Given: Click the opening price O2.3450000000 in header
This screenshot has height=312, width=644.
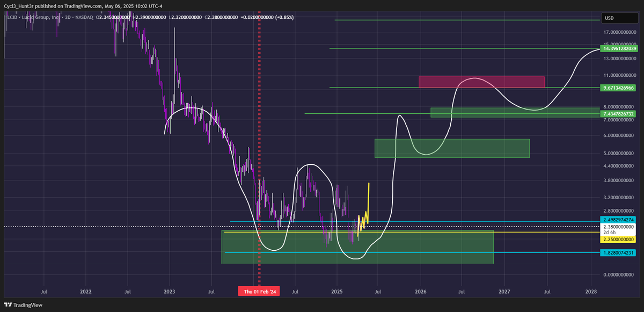Looking at the screenshot, I should click(x=113, y=18).
